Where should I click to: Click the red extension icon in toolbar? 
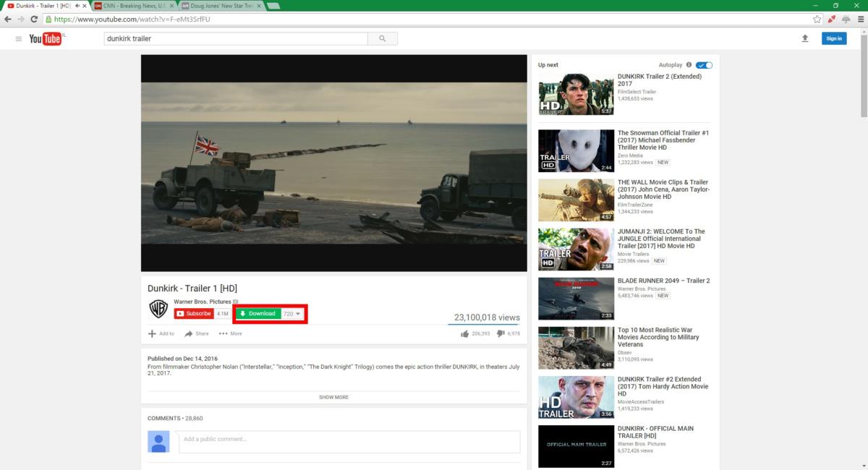pyautogui.click(x=832, y=19)
